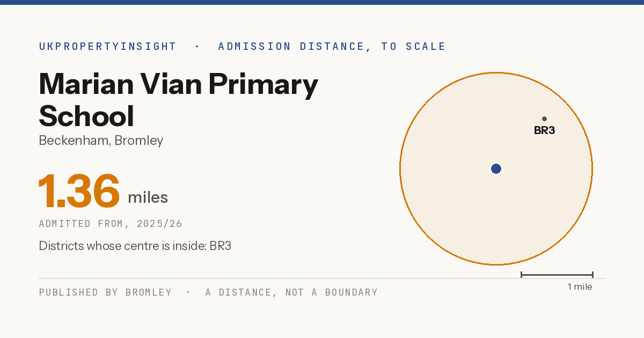The height and width of the screenshot is (338, 644).
Task: Click the footer separator dot
Action: (188, 292)
